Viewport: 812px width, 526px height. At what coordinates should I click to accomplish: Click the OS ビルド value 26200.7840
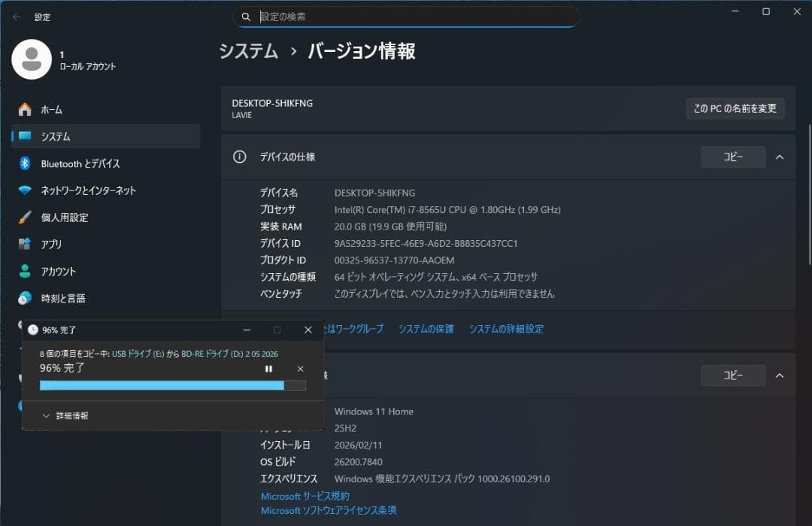click(x=359, y=462)
